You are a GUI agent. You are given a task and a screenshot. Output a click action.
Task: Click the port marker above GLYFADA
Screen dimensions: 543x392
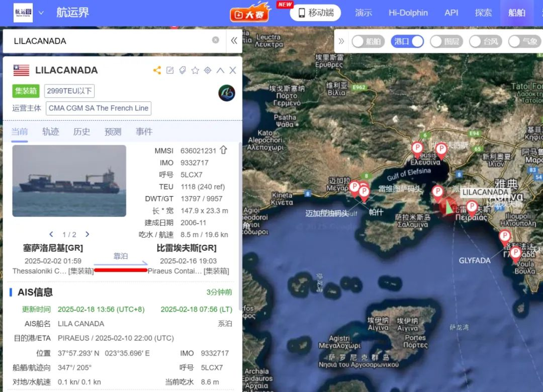[x=505, y=238]
